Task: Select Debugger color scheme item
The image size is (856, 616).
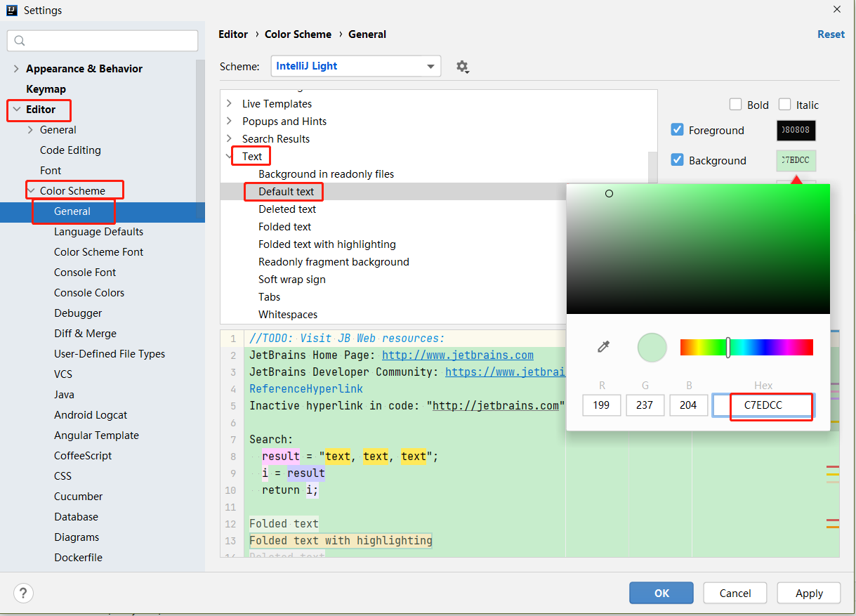Action: click(x=78, y=313)
